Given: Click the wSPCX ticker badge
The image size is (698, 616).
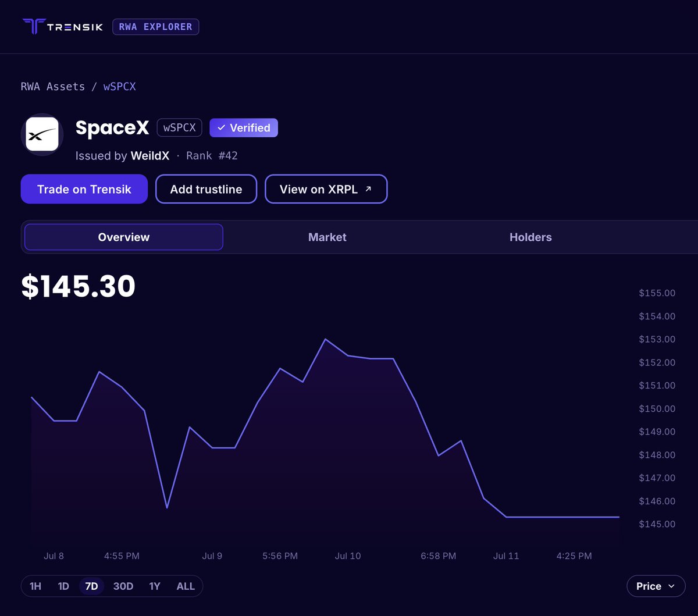Looking at the screenshot, I should (179, 128).
